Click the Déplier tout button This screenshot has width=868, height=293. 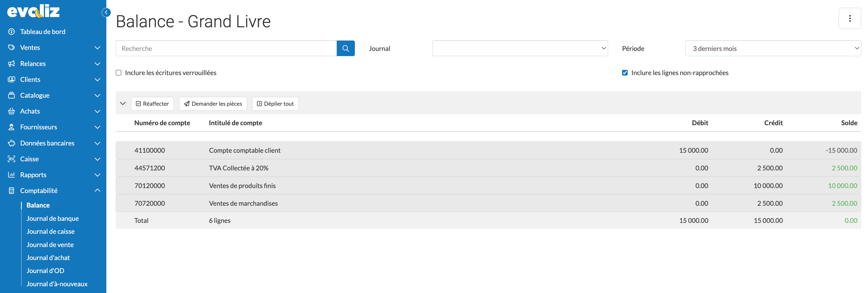tap(275, 104)
